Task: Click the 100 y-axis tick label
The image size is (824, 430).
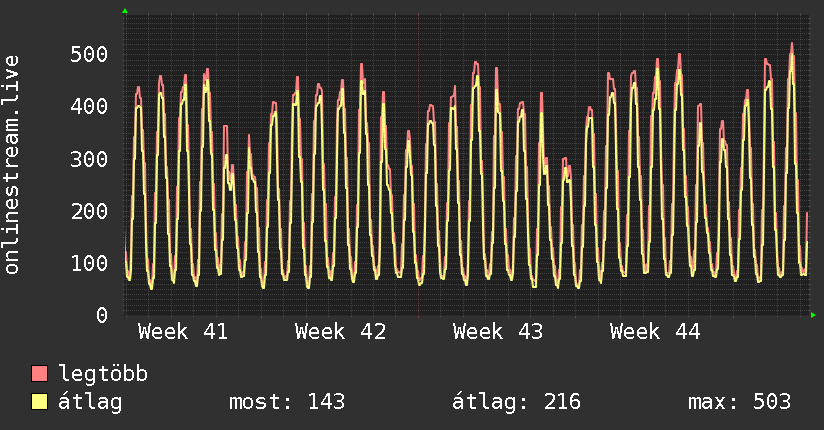Action: (89, 263)
